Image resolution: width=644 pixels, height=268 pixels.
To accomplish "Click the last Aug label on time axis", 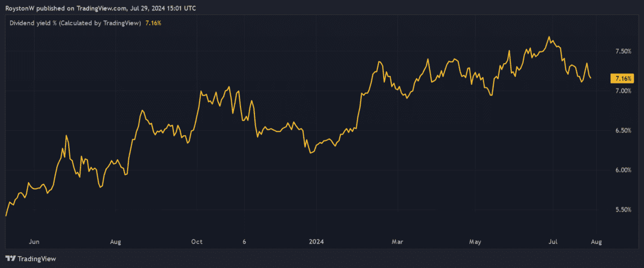I will (596, 242).
